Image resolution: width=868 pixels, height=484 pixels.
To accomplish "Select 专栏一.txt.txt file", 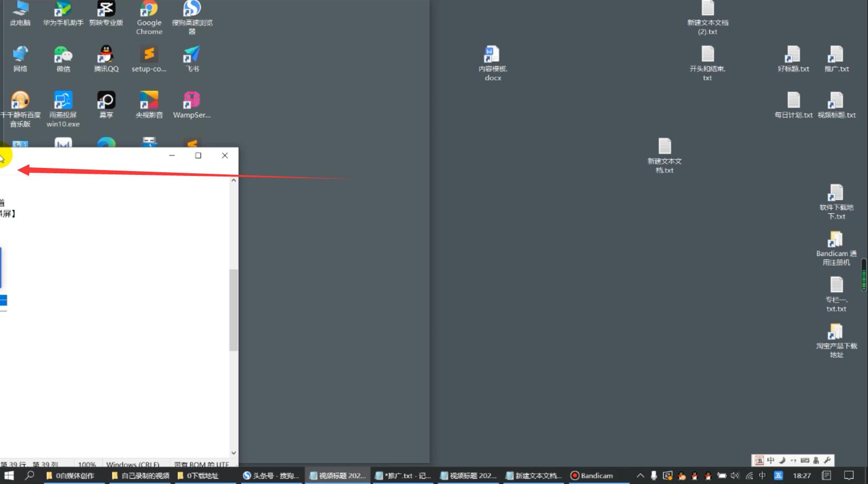I will tap(836, 294).
